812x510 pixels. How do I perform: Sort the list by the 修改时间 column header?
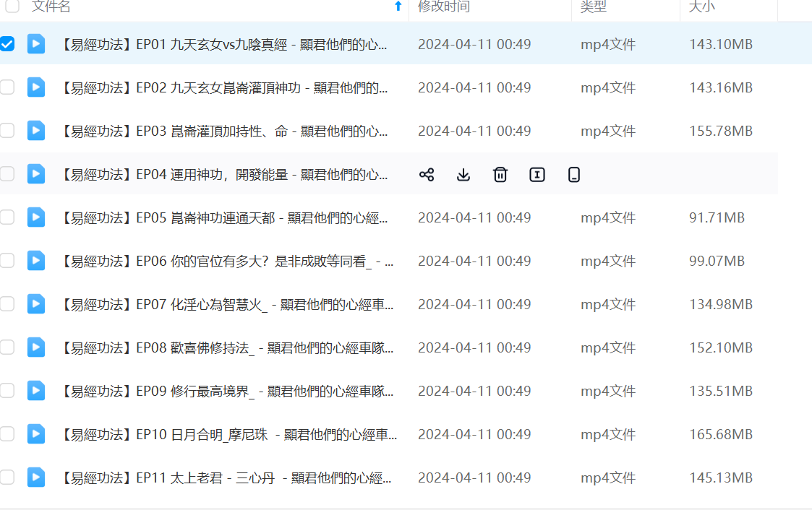[444, 7]
